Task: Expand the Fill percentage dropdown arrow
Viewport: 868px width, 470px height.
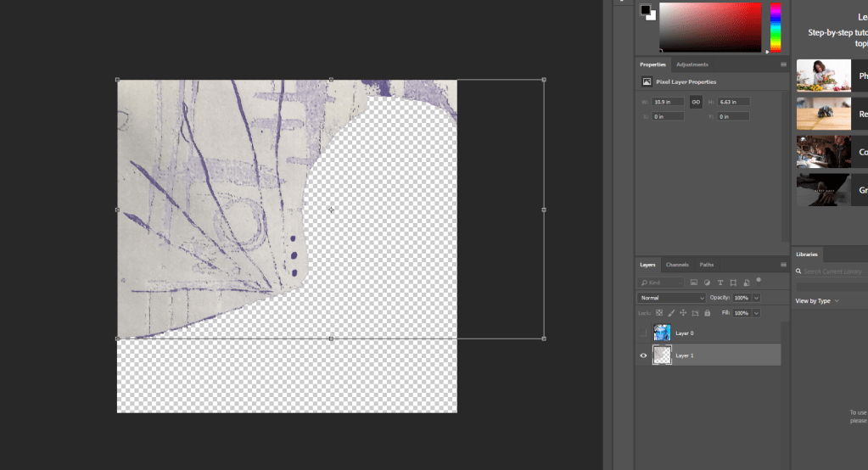Action: coord(756,313)
